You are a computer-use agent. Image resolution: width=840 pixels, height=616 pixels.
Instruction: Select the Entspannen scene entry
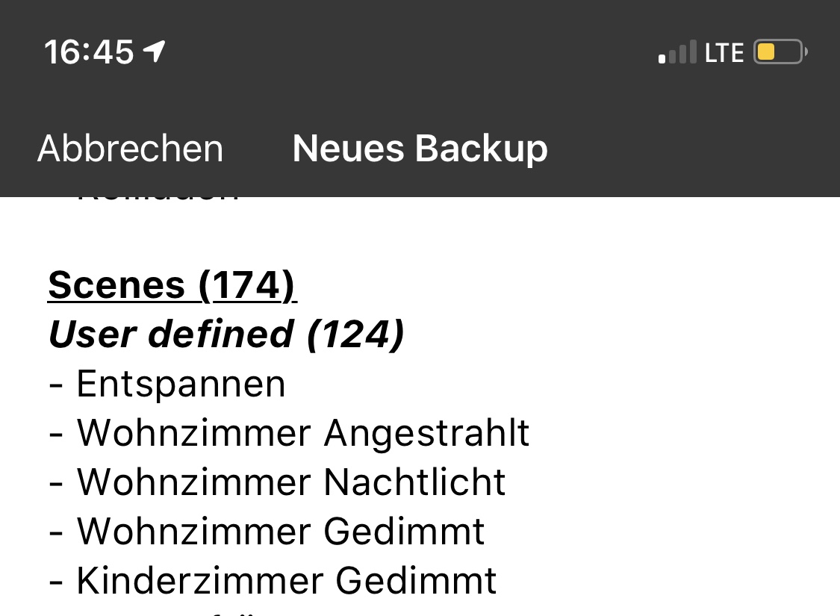pyautogui.click(x=181, y=384)
